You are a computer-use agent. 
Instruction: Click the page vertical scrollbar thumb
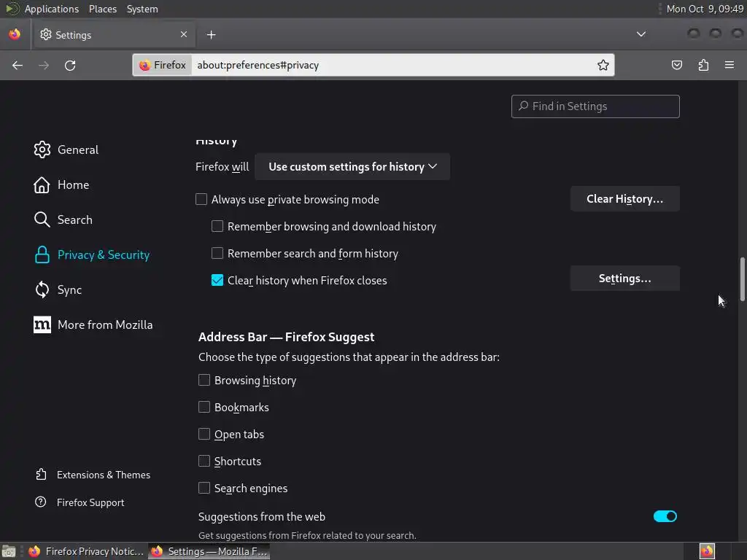[742, 279]
